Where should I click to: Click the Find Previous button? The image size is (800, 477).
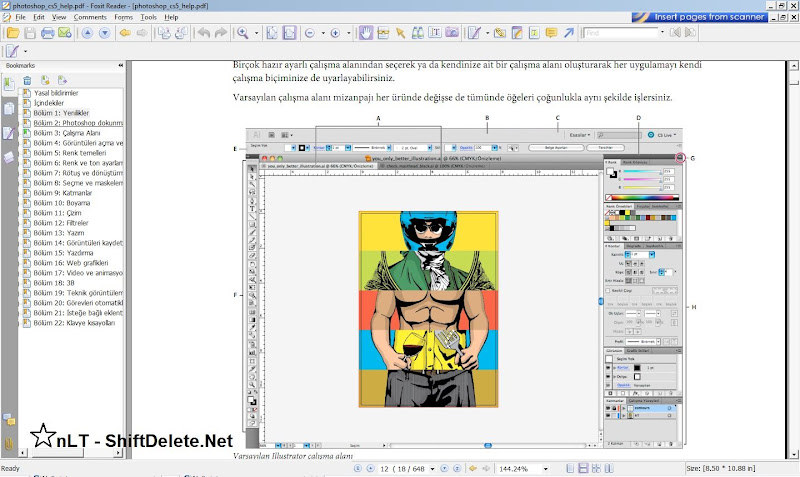click(x=676, y=33)
